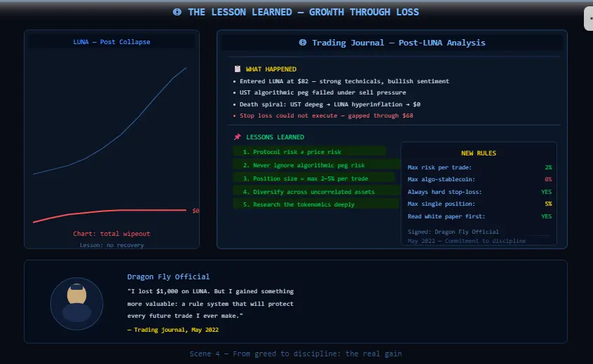This screenshot has height=364, width=593.
Task: Click the 'I lost $1,000 on LUNA' quote
Action: 210,304
